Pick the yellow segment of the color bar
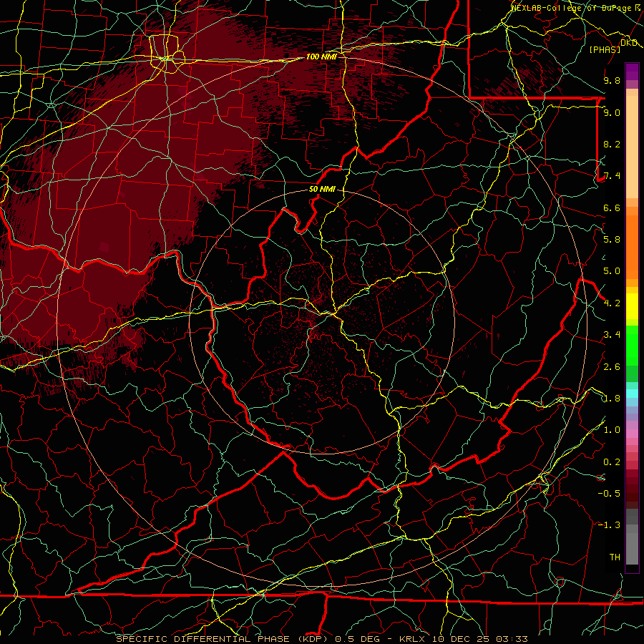 632,306
